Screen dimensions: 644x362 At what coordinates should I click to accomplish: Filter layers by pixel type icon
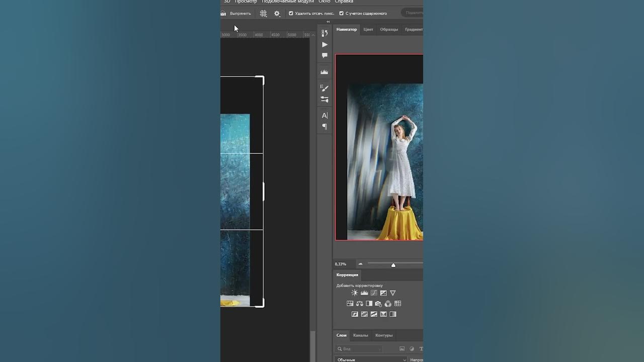click(x=402, y=348)
